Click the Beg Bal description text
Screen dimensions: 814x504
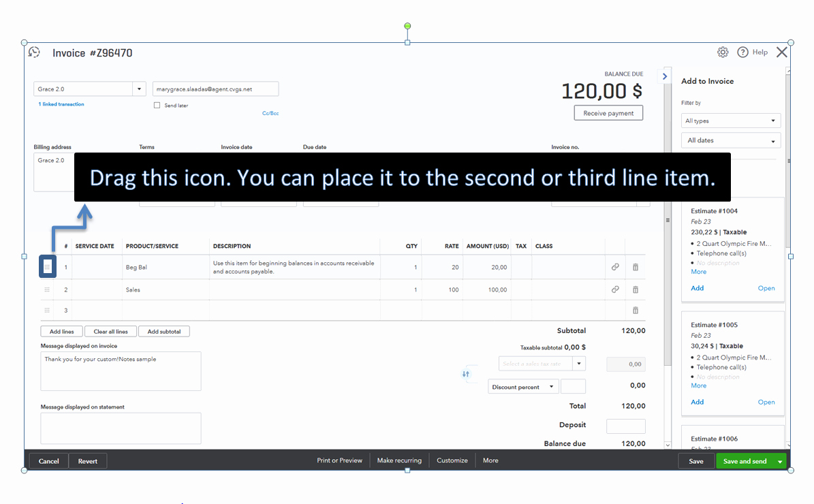coord(294,267)
